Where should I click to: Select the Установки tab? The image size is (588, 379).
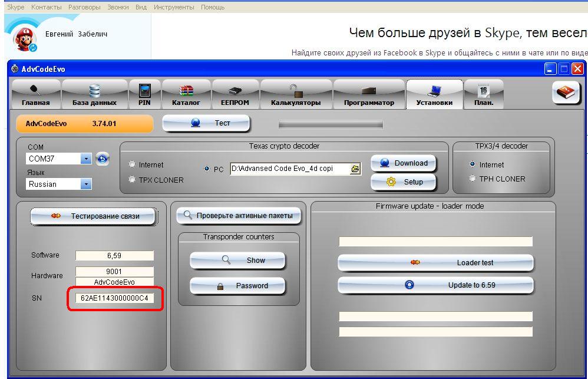(x=434, y=94)
